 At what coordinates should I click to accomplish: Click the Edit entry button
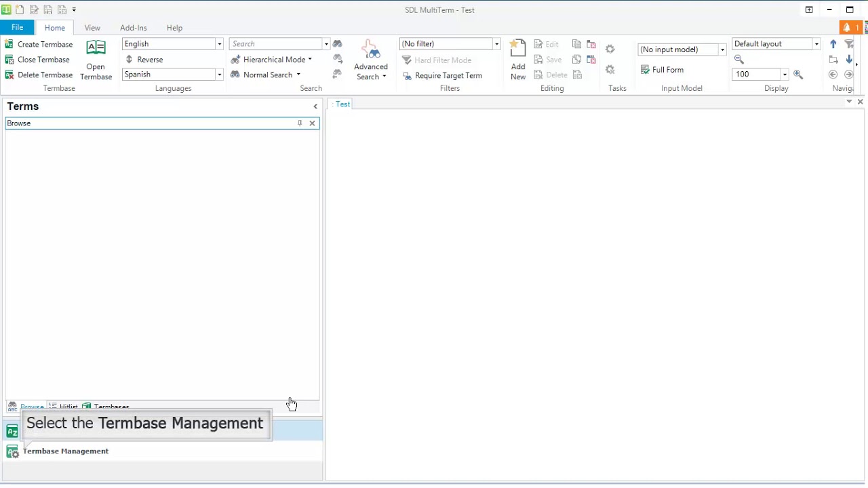click(547, 44)
